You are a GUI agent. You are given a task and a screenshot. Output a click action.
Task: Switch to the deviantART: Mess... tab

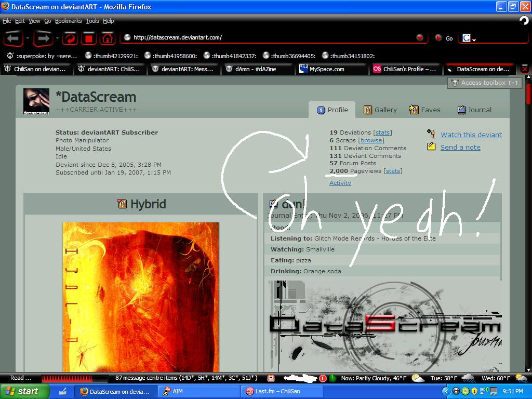tap(184, 69)
